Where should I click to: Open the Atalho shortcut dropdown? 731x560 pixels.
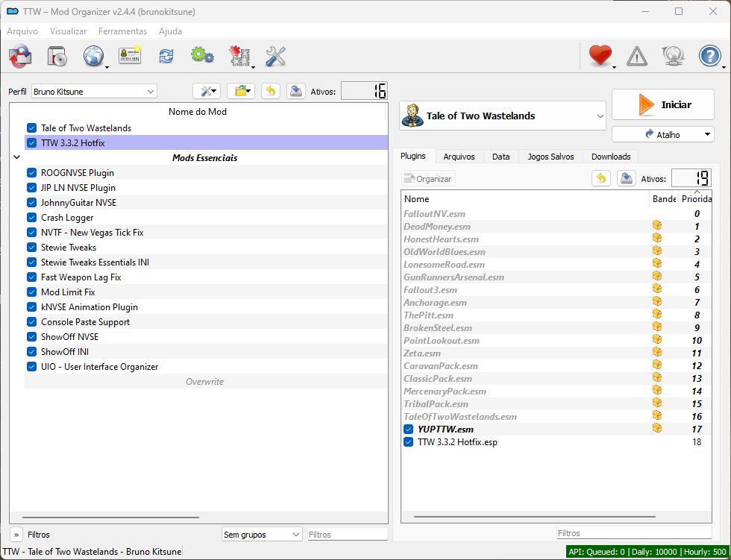click(x=662, y=135)
